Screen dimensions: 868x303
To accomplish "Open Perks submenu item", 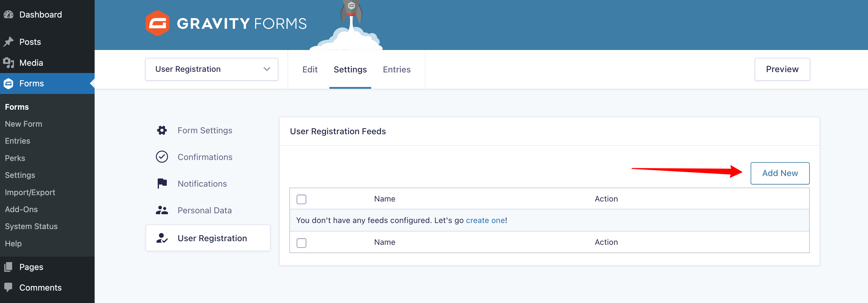I will 15,158.
